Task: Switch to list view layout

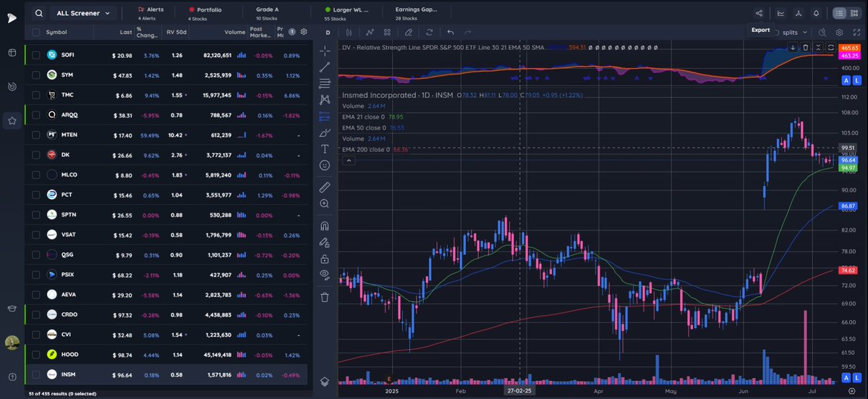Action: point(839,13)
